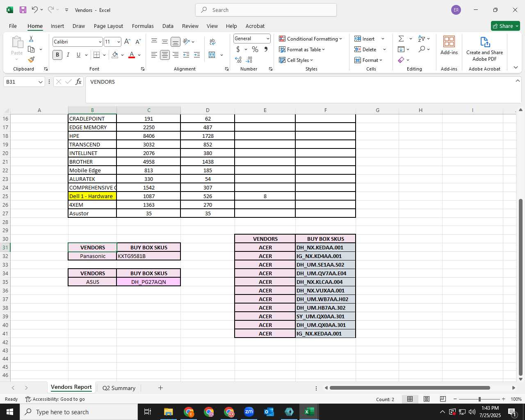525x420 pixels.
Task: Toggle Align Left
Action: coord(154,55)
